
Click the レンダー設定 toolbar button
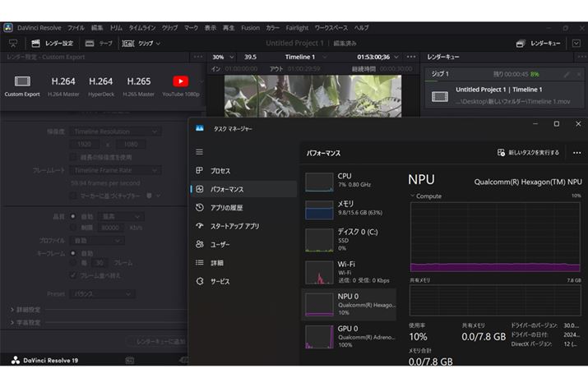coord(52,43)
